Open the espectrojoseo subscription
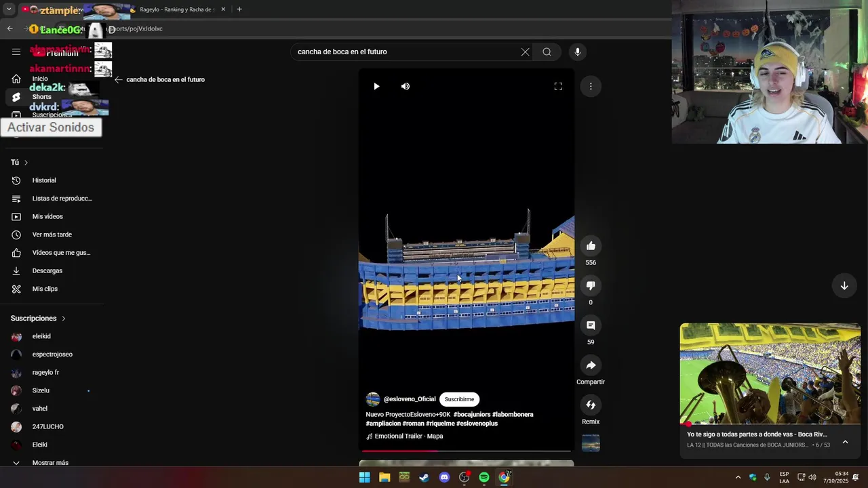The height and width of the screenshot is (488, 868). tap(52, 354)
